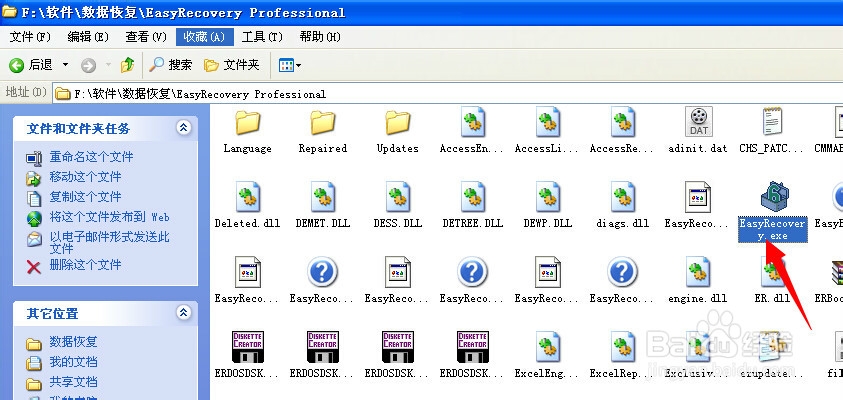Click 移动这个文件 task link
This screenshot has height=400, width=843.
(85, 177)
